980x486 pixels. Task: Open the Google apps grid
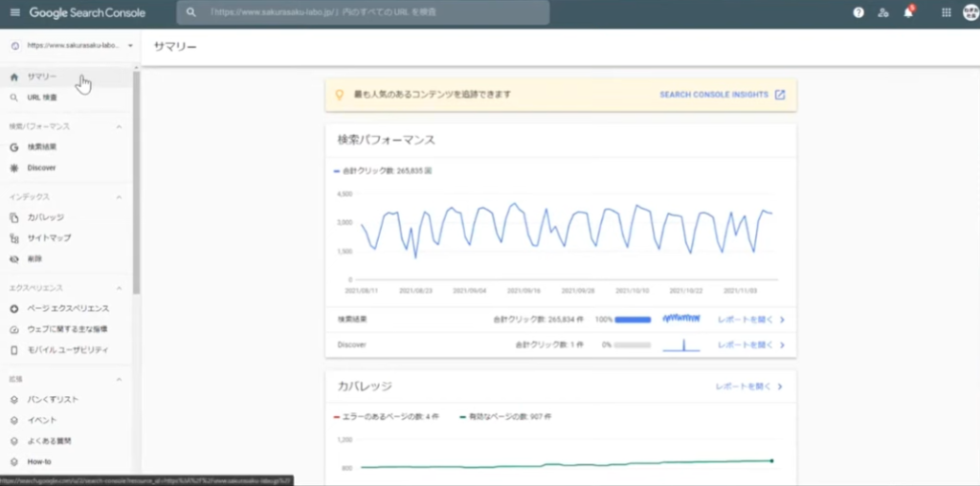pos(947,12)
